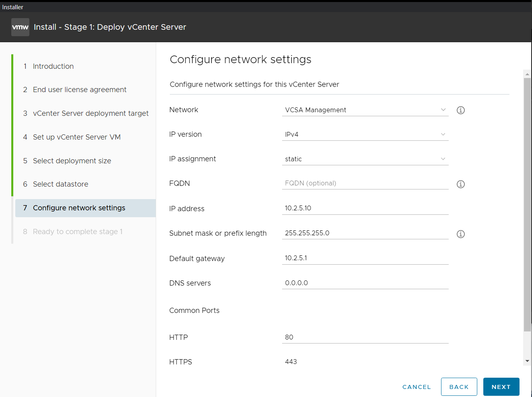Show info tooltip for FQDN field

point(461,184)
